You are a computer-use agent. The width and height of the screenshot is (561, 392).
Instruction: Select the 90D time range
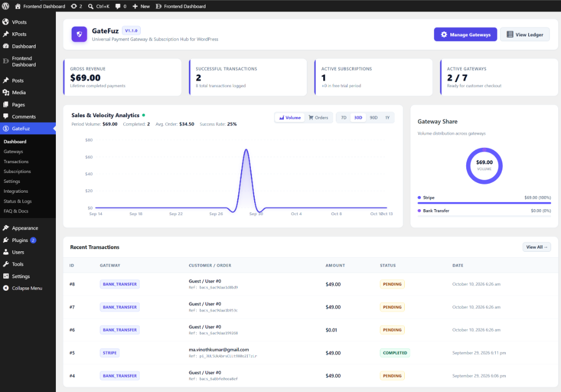point(374,118)
